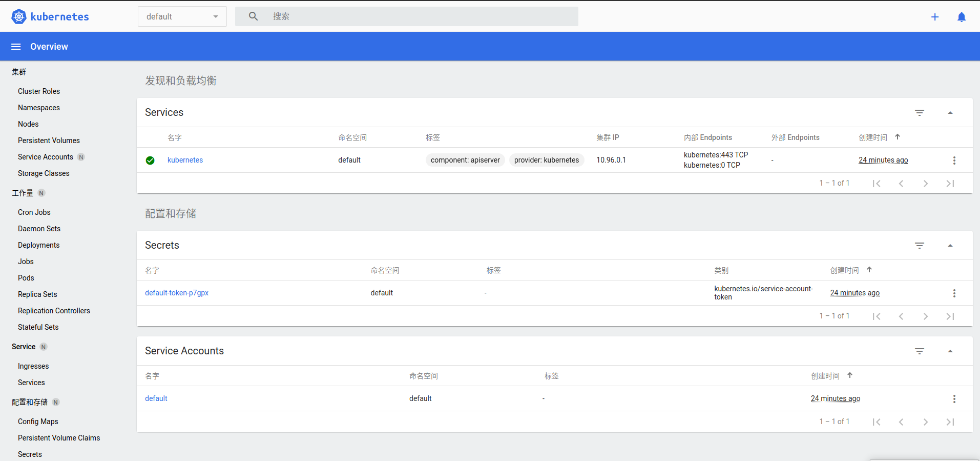Go to last page in Service Accounts pagination

coord(950,422)
